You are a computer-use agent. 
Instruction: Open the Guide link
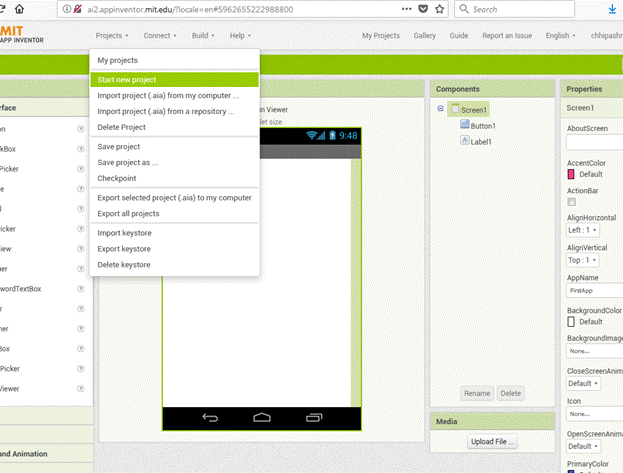click(x=459, y=36)
